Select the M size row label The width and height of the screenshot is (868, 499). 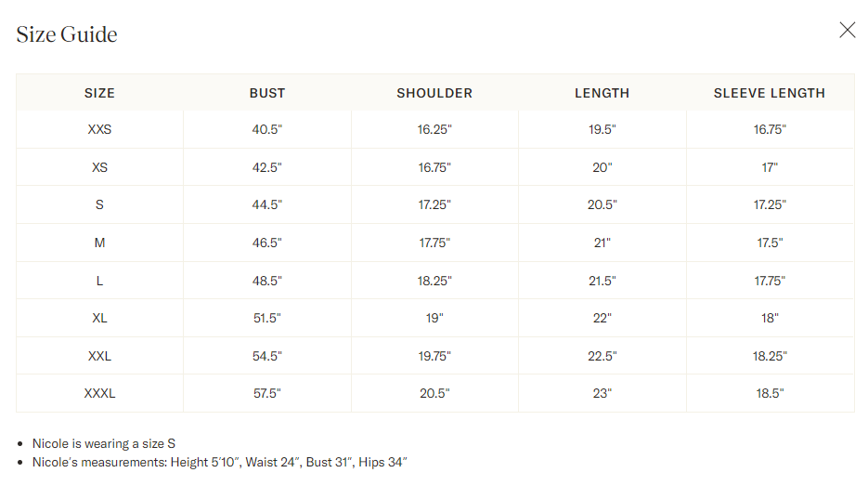coord(99,243)
